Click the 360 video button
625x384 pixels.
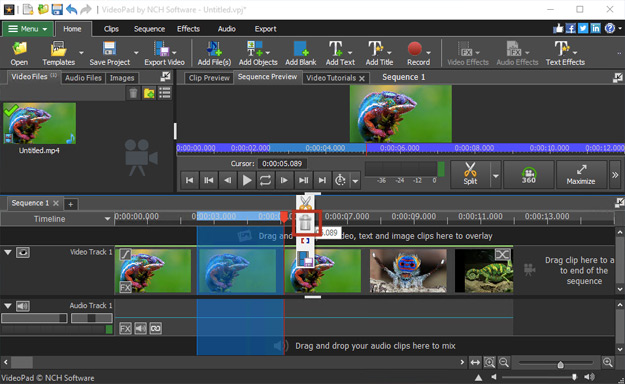(x=529, y=174)
